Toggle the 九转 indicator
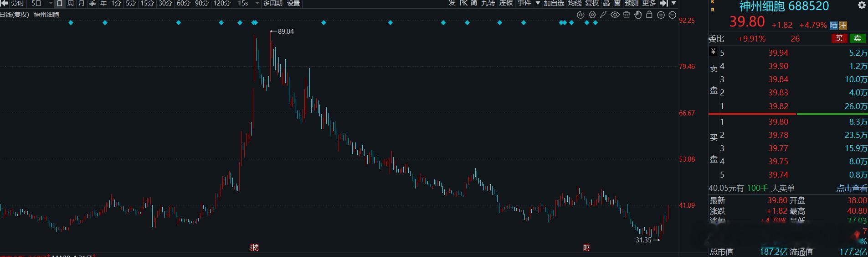This screenshot has height=257, width=868. [x=488, y=3]
